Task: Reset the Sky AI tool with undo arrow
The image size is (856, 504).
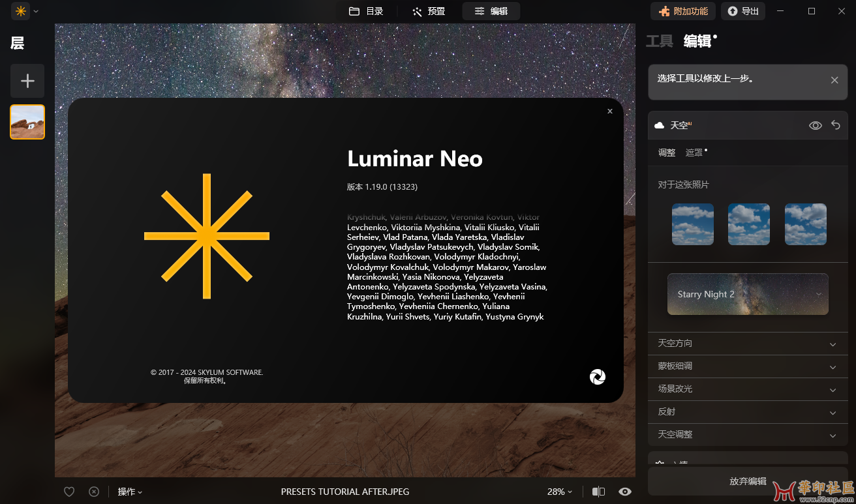Action: [x=836, y=125]
